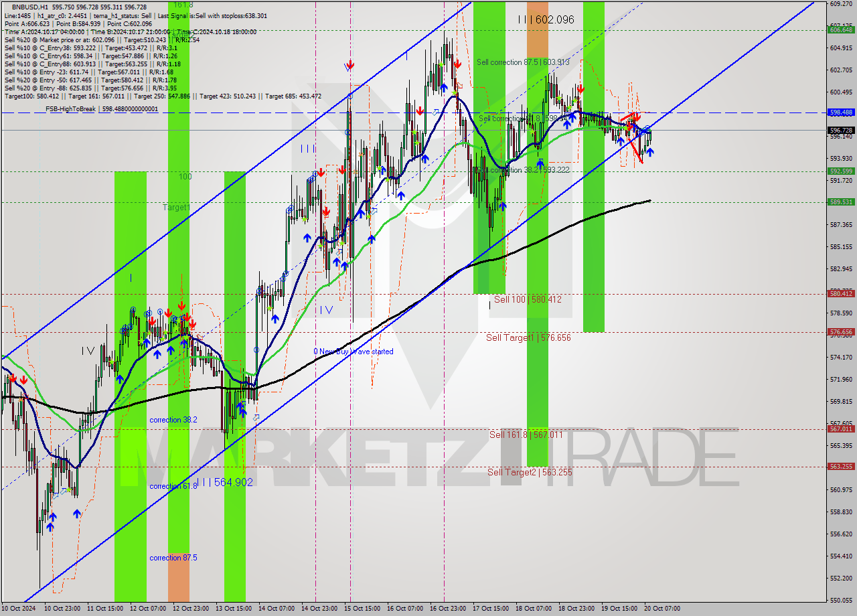Click the red 563.255 price tag
857x616 pixels.
tap(841, 467)
